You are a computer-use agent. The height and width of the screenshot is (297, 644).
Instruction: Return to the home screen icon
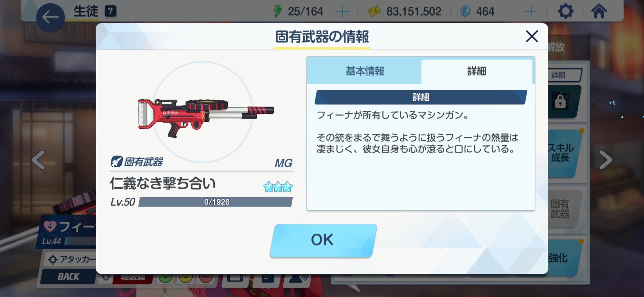599,12
